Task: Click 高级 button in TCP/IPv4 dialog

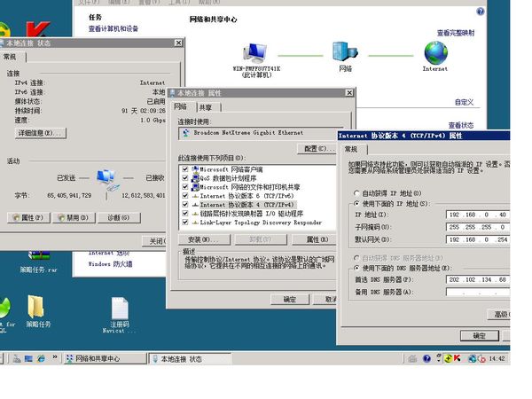Action: (x=498, y=314)
